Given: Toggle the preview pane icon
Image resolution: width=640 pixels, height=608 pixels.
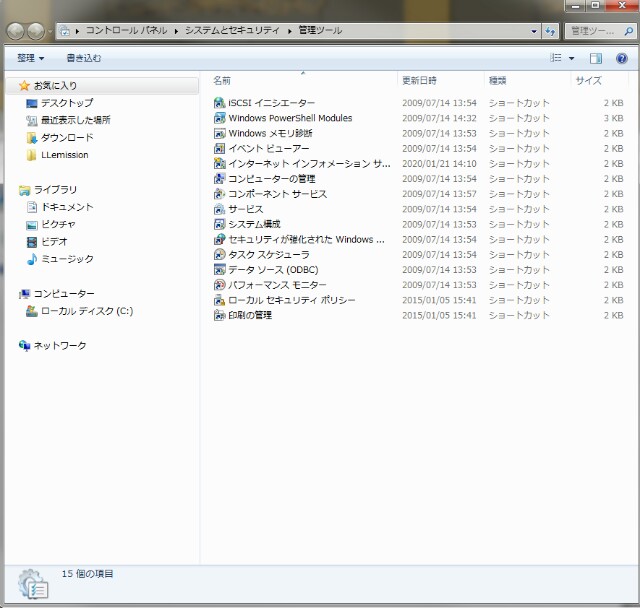Looking at the screenshot, I should click(x=596, y=58).
